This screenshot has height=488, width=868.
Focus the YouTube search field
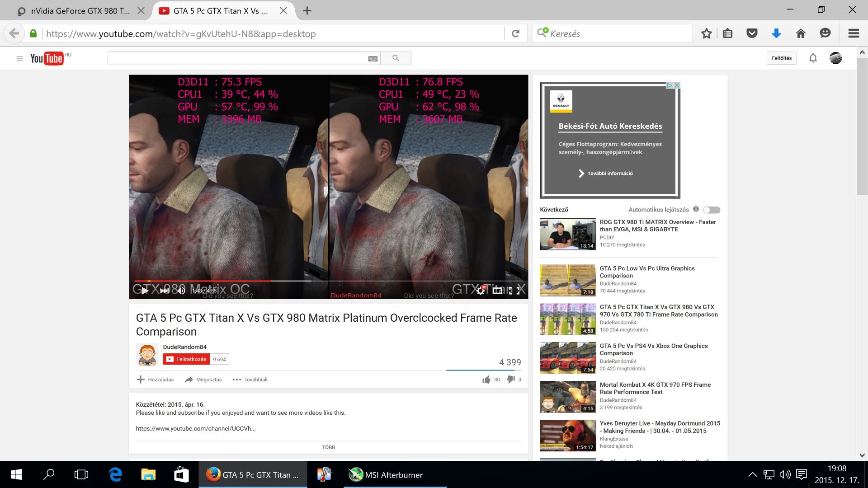237,58
